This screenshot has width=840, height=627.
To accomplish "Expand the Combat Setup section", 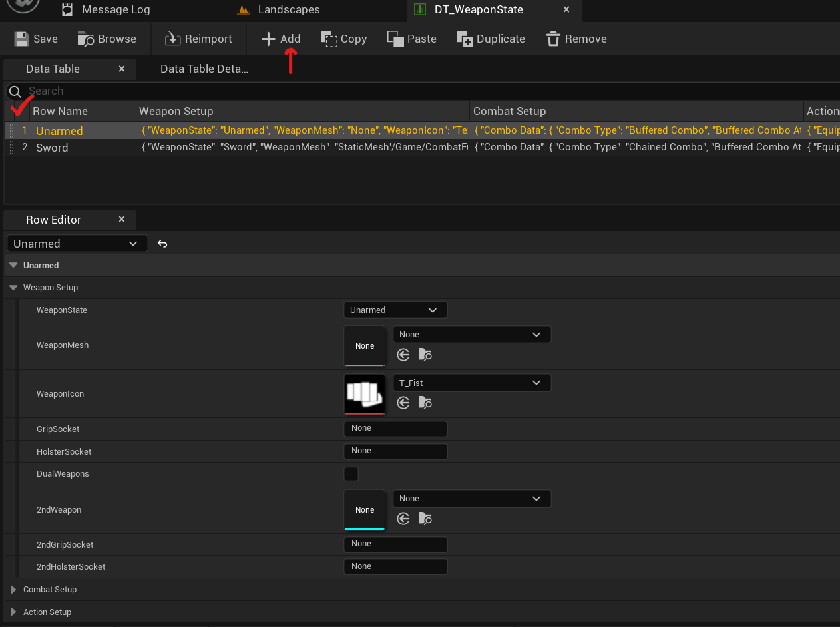I will [x=13, y=589].
